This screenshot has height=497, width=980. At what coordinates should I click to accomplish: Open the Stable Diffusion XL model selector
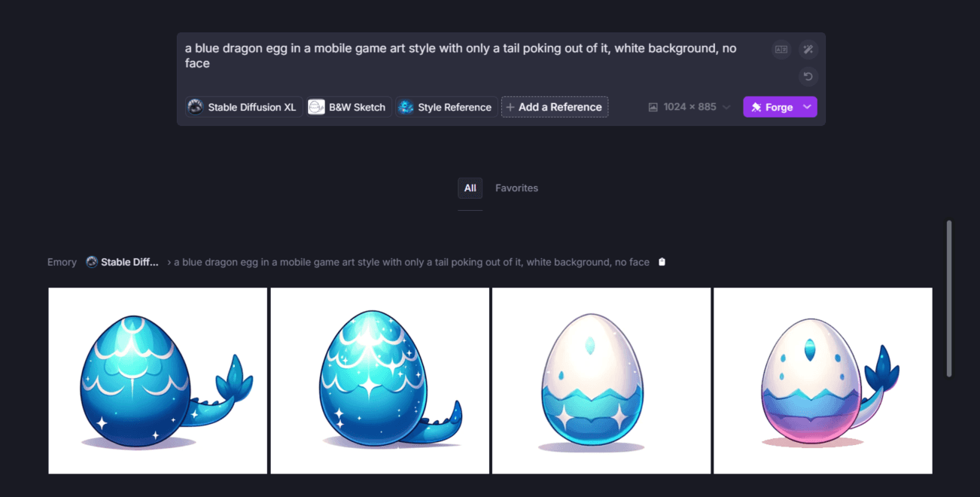pyautogui.click(x=245, y=107)
